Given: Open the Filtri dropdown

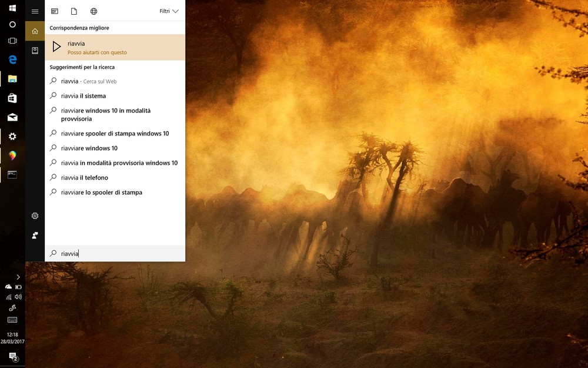Looking at the screenshot, I should (x=169, y=11).
